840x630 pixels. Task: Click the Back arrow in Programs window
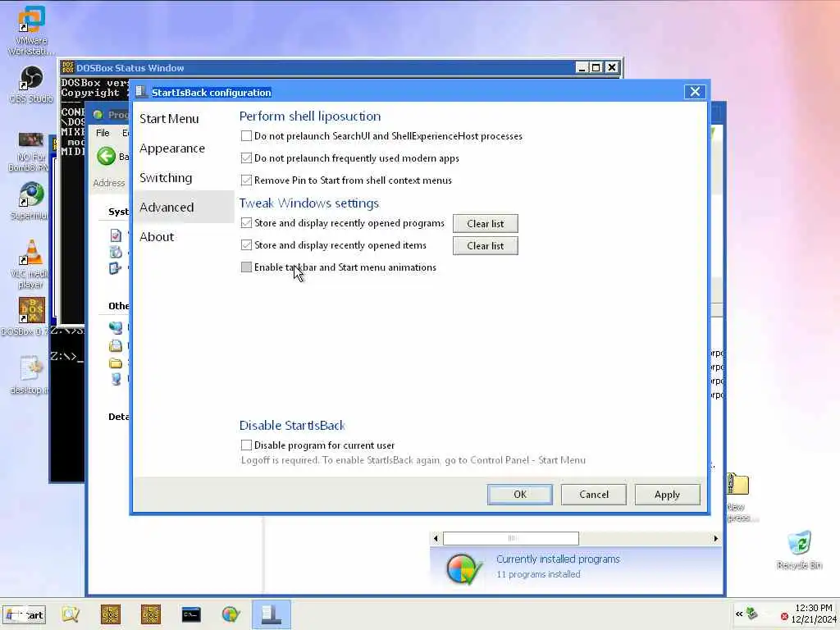[106, 156]
